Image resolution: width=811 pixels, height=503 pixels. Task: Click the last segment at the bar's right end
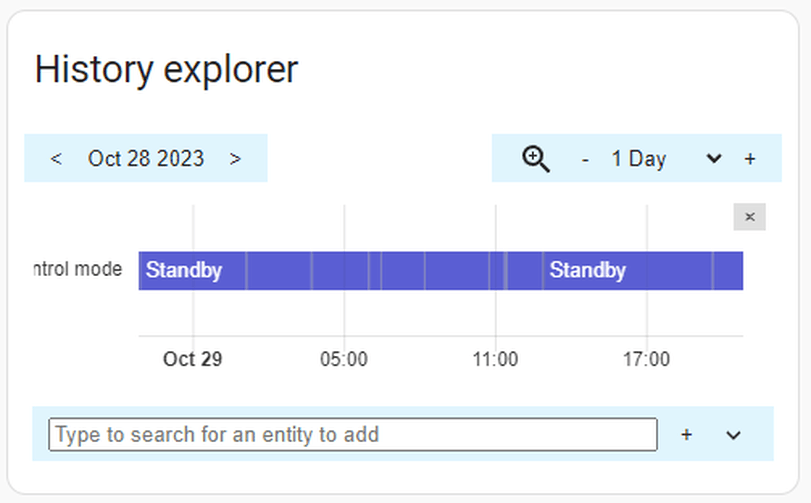coord(728,270)
